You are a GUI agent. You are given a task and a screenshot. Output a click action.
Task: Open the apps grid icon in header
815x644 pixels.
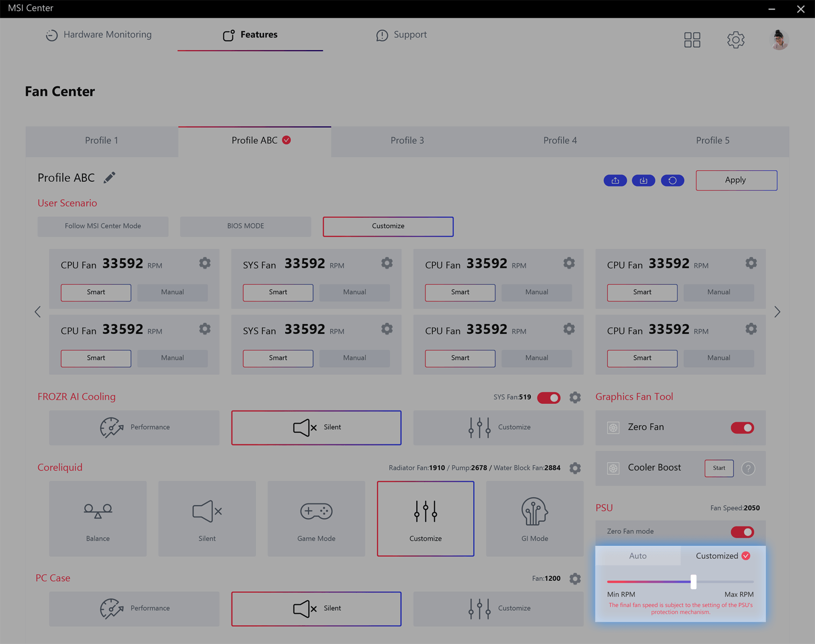click(692, 40)
